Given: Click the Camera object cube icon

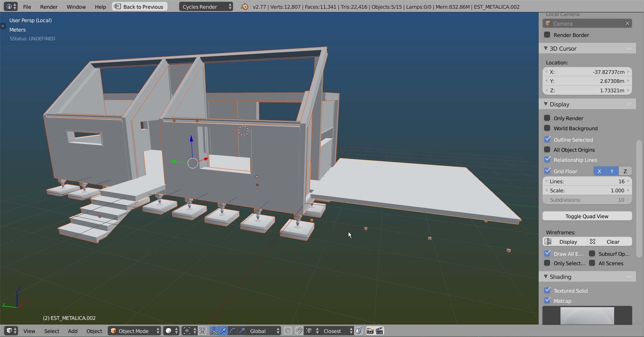Looking at the screenshot, I should 548,23.
